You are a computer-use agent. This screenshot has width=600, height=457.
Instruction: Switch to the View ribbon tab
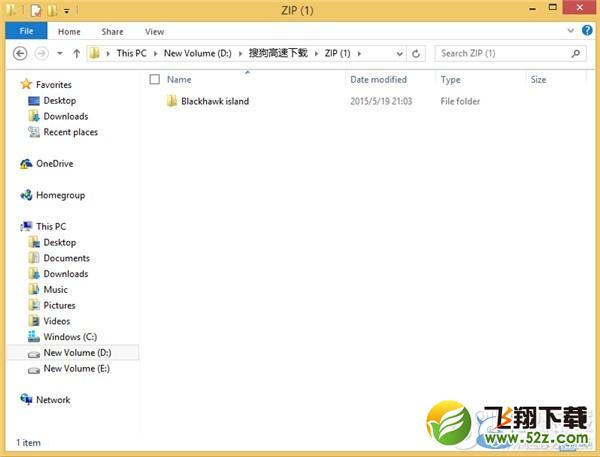point(154,31)
